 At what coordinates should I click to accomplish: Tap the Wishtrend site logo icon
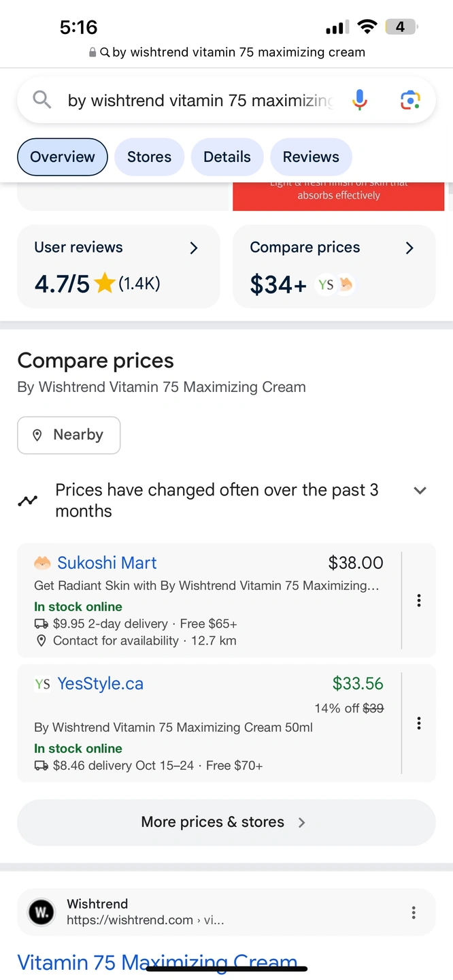[x=41, y=912]
